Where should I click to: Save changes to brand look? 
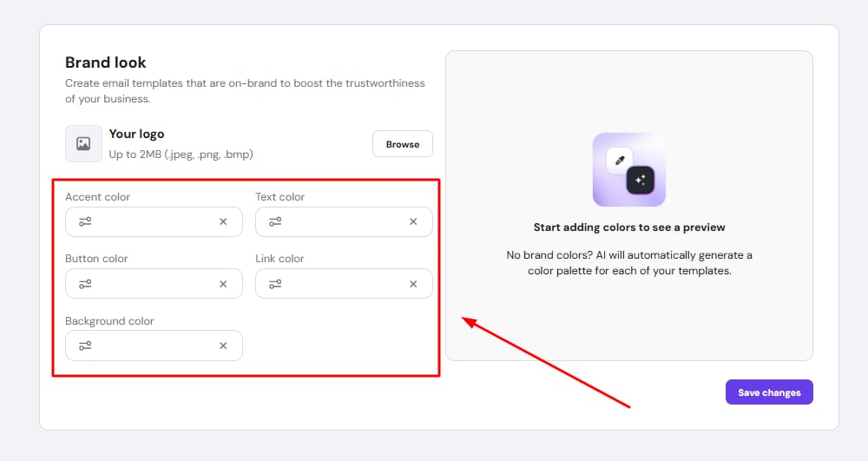[769, 392]
